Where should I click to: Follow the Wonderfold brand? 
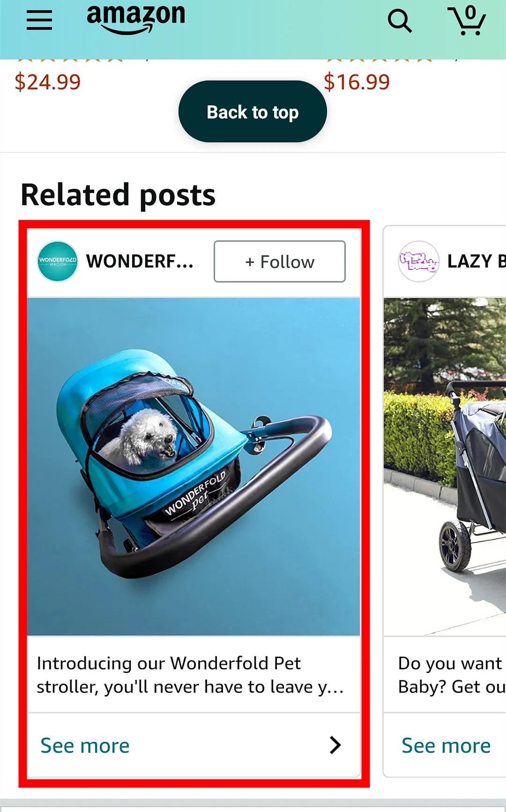click(280, 262)
